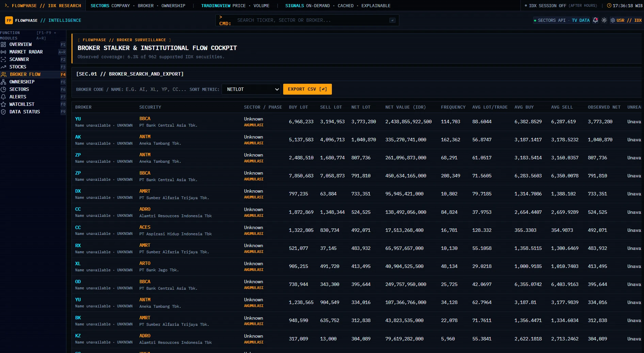Open ARTO security ticker link
This screenshot has height=353, width=644.
pyautogui.click(x=145, y=263)
